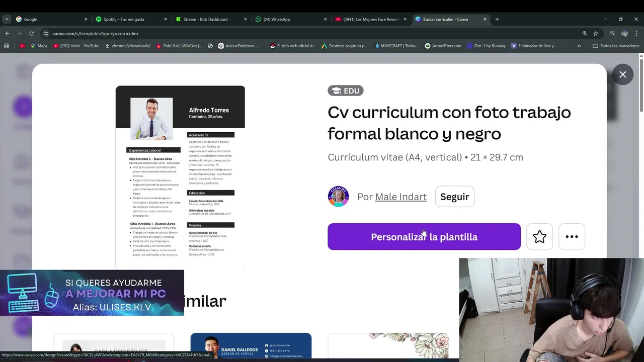Open the MINECRAFT | Todas bookmark
Image resolution: width=644 pixels, height=362 pixels.
tap(396, 46)
